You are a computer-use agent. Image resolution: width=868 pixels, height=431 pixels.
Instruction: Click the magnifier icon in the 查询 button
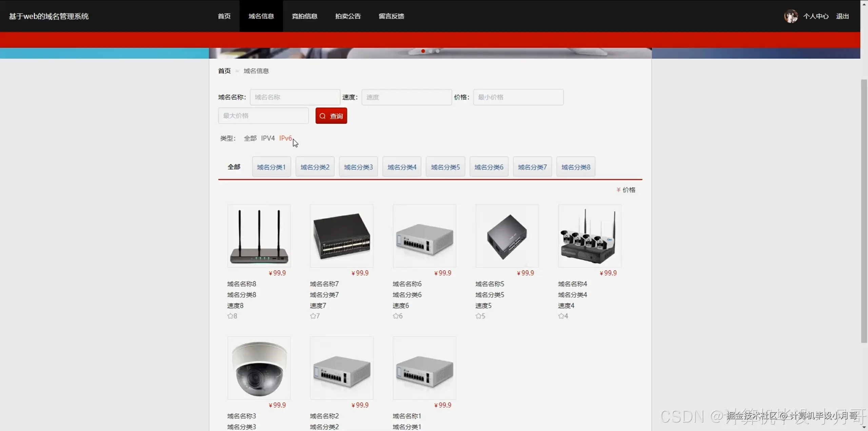pyautogui.click(x=322, y=115)
